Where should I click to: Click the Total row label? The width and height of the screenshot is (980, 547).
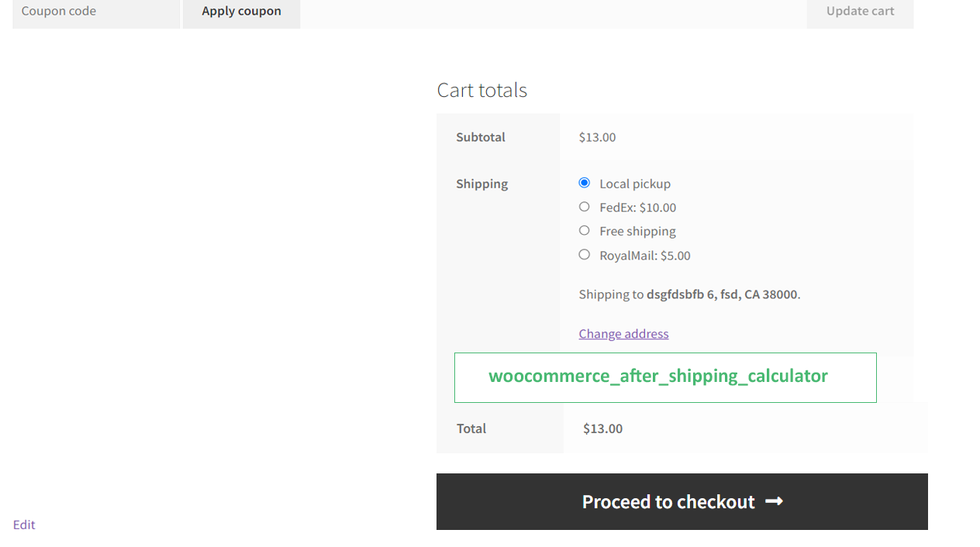(x=471, y=428)
